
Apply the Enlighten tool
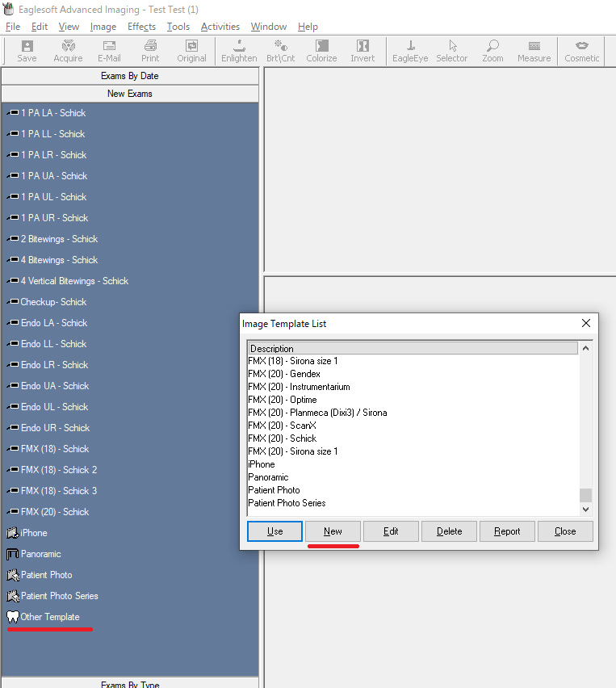point(239,51)
